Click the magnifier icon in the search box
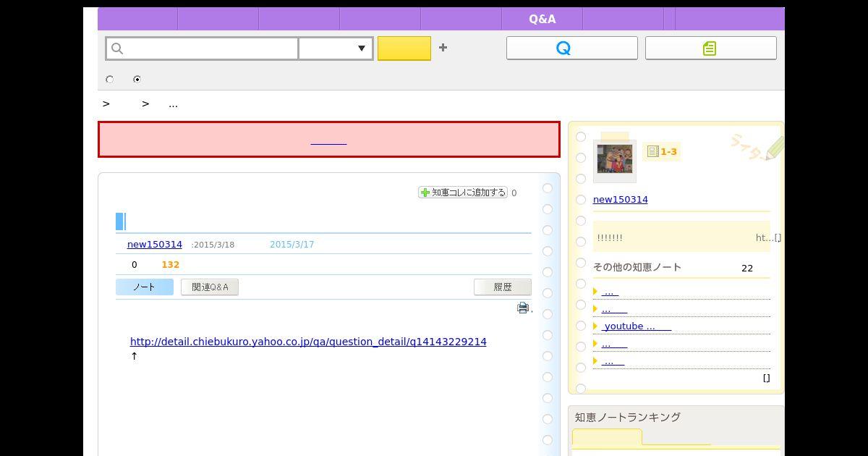 point(117,48)
